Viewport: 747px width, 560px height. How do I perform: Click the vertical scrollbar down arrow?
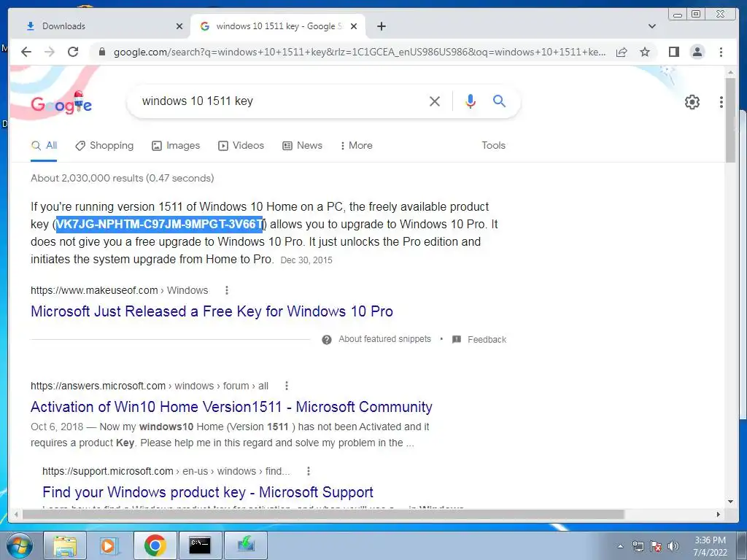point(730,502)
